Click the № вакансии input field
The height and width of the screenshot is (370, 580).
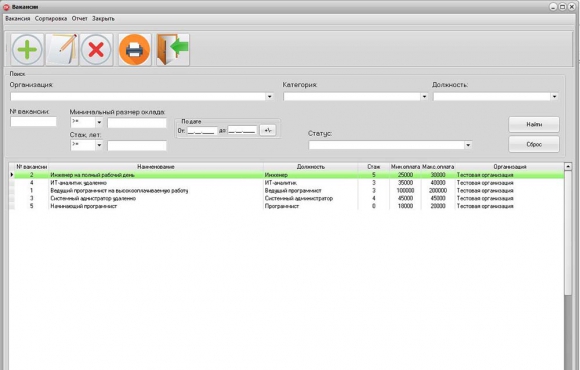tap(33, 121)
